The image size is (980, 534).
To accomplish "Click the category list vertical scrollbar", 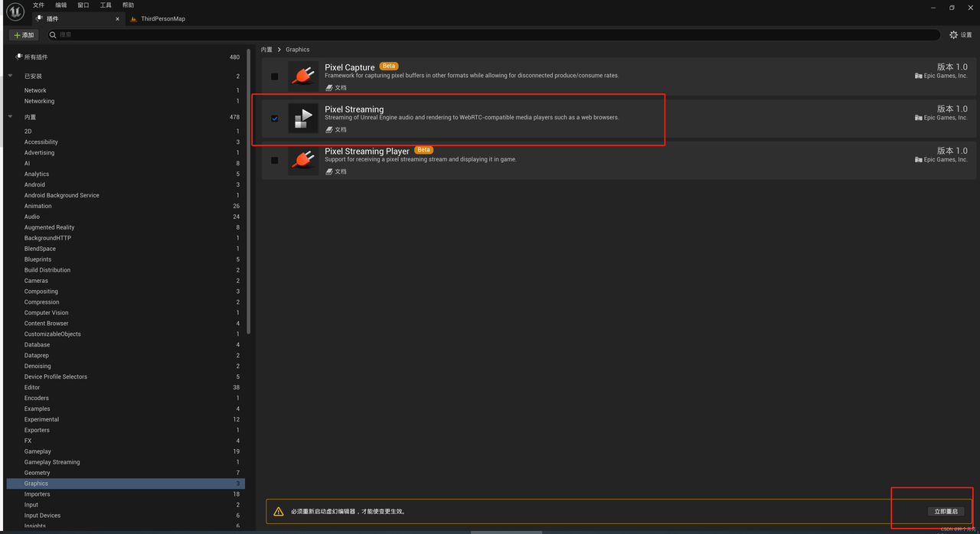I will [249, 191].
